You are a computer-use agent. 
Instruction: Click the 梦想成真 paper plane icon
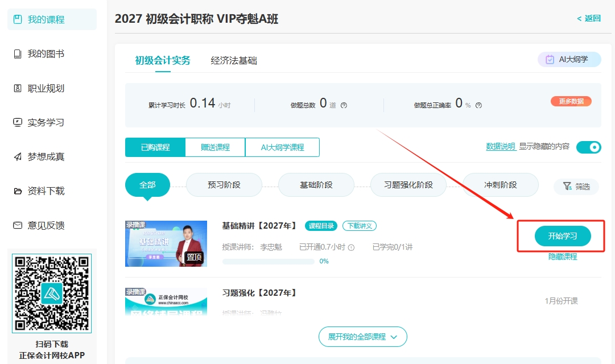[x=18, y=157]
